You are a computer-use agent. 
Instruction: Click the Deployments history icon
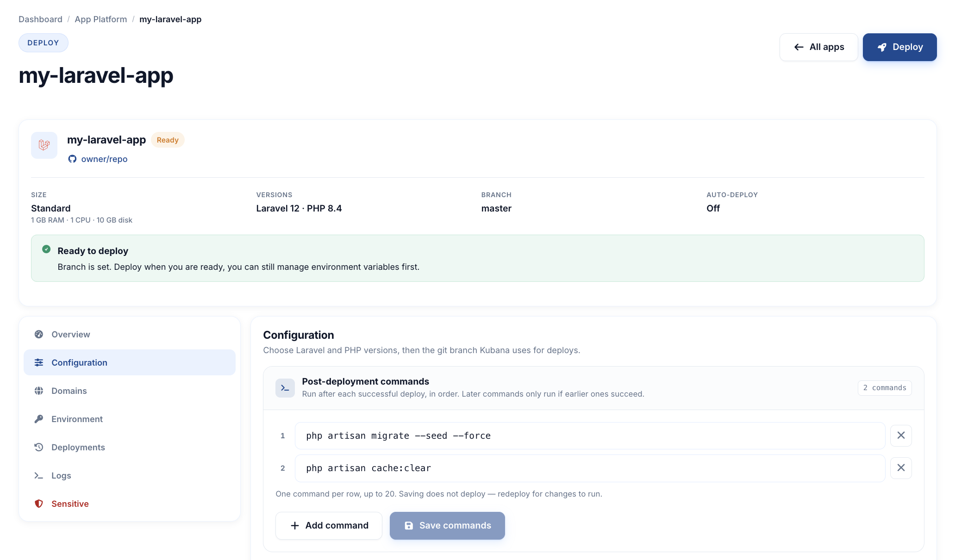(39, 447)
